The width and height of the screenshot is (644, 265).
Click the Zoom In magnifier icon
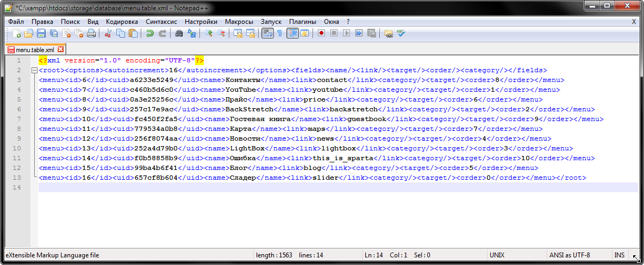coord(209,34)
